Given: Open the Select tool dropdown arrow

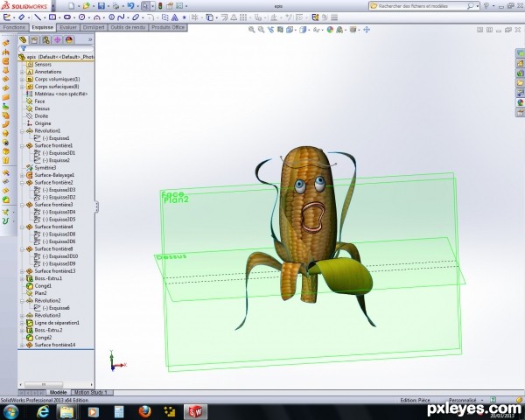Looking at the screenshot, I should tap(152, 6).
